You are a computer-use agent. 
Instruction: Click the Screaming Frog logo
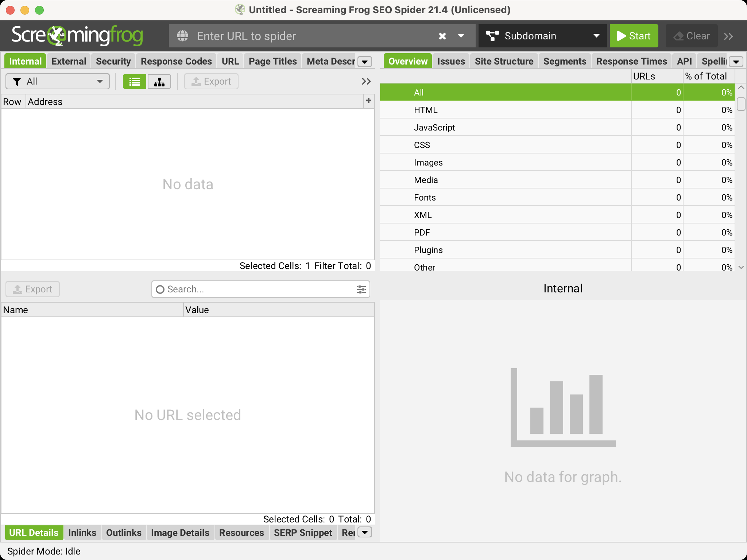[77, 36]
